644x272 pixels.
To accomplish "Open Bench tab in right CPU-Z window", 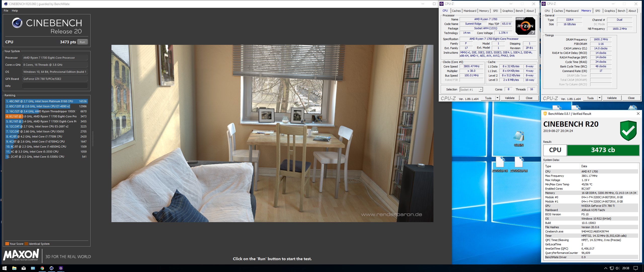I will (621, 11).
